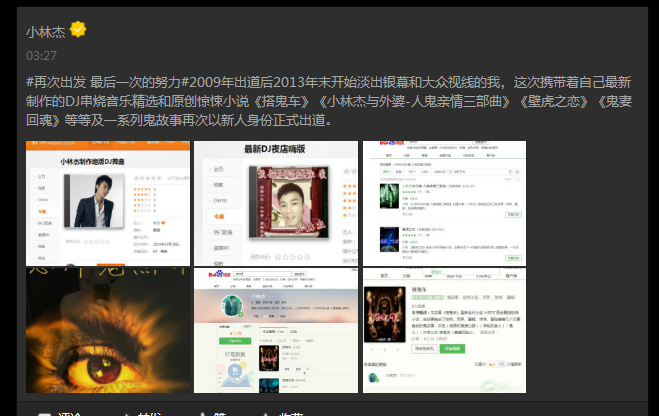Like the post with the thumbs-up icon

[x=205, y=413]
